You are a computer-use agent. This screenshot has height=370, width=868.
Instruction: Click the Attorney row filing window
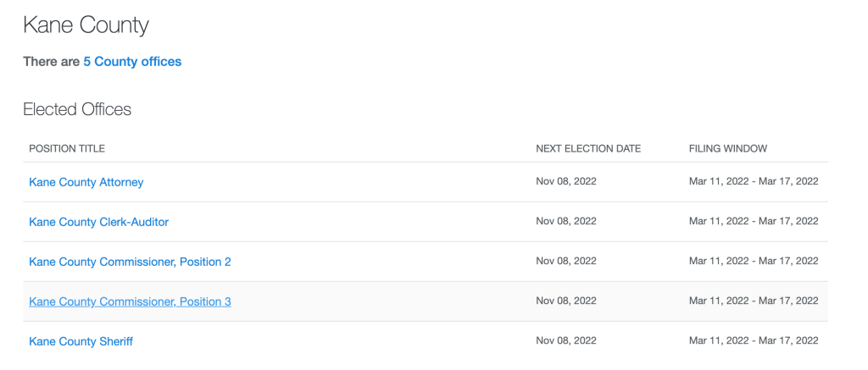754,181
